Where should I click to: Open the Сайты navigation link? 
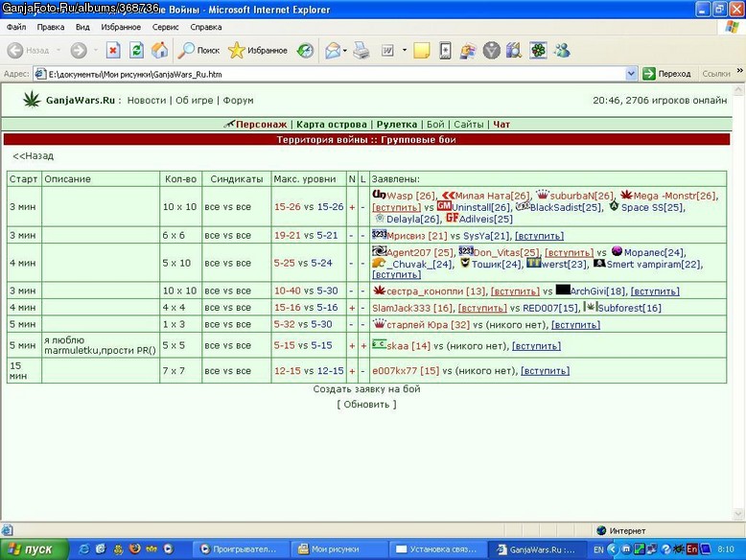[469, 125]
